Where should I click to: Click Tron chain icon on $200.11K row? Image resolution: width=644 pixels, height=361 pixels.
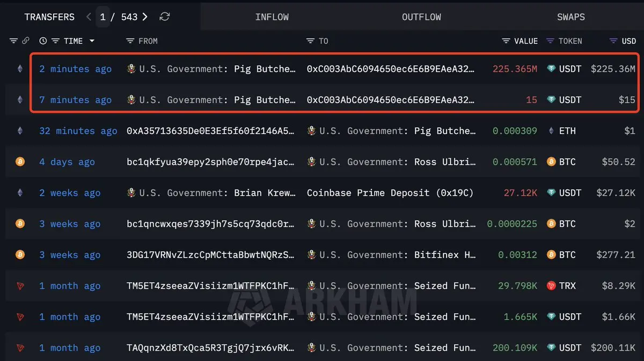tap(20, 348)
